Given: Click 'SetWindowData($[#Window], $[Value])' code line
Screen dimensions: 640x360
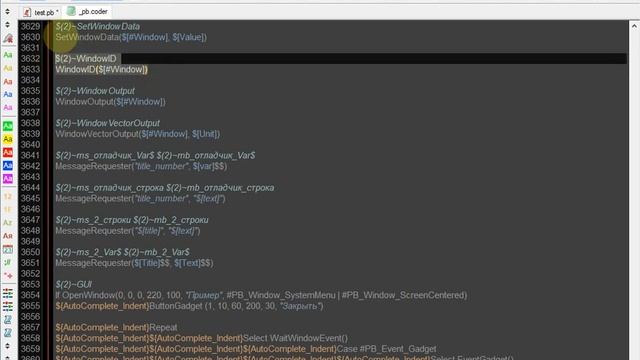Looking at the screenshot, I should (x=131, y=37).
